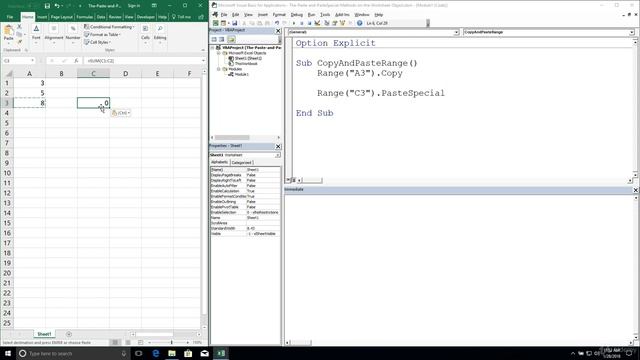640x360 pixels.
Task: Open Project Explorer icon in VBA toolbar
Action: tap(327, 23)
